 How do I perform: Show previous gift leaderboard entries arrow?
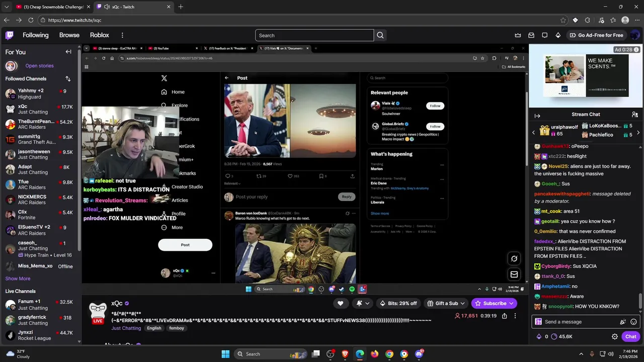point(534,133)
